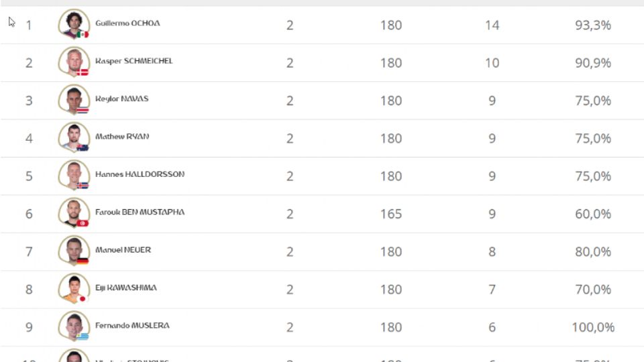Open Guillermo OCHOA name link
The width and height of the screenshot is (644, 362).
tap(127, 23)
